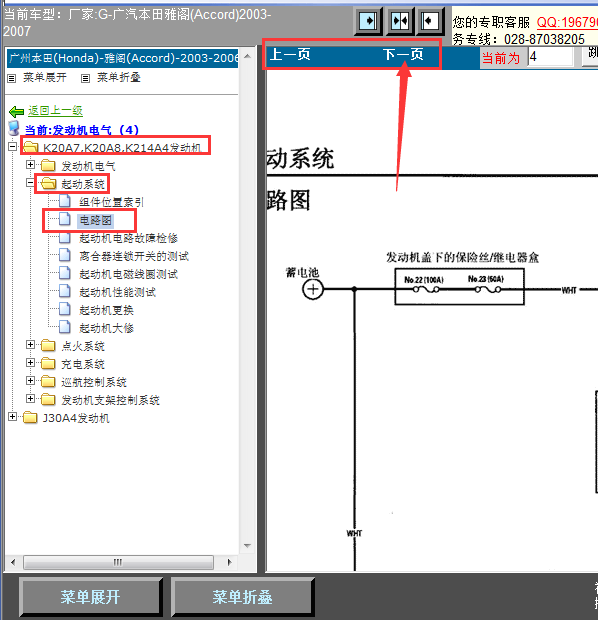This screenshot has height=620, width=598.
Task: Click horizontal scrollbar left arrow
Action: click(13, 562)
